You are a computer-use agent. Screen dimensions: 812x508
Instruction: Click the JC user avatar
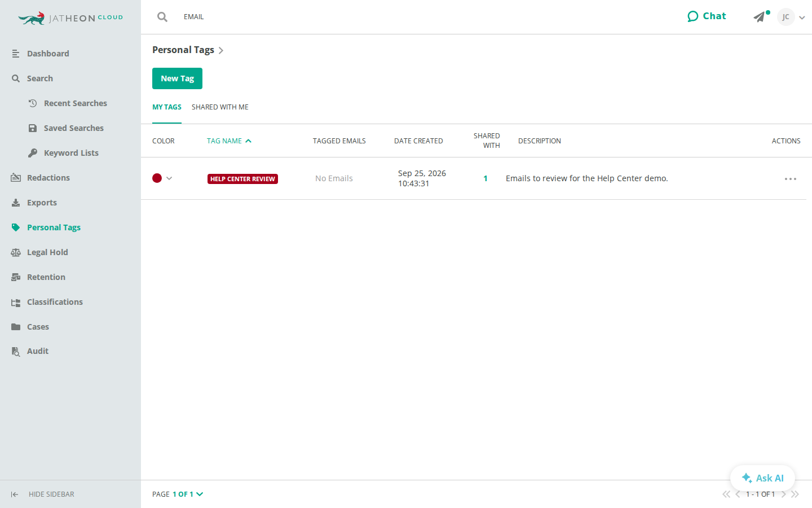coord(785,17)
